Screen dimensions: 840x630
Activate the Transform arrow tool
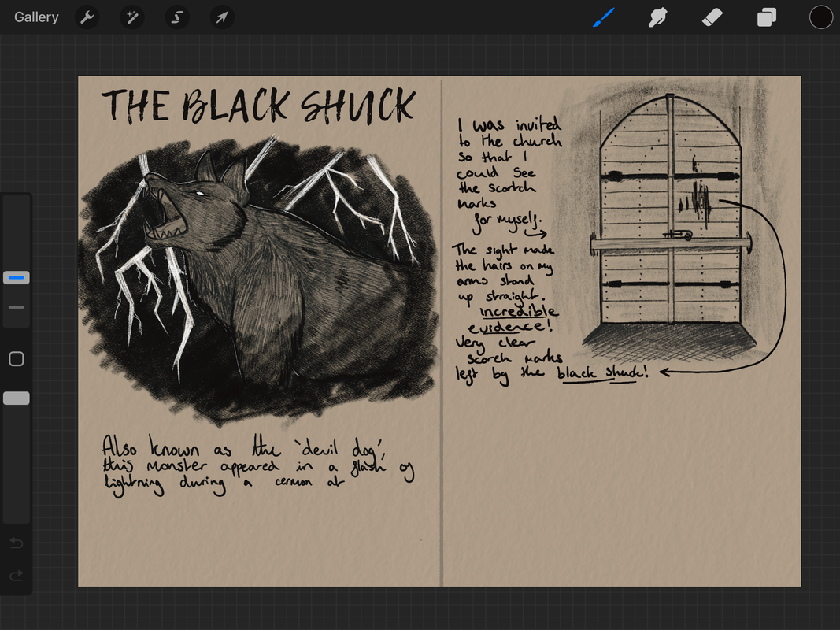tap(222, 17)
